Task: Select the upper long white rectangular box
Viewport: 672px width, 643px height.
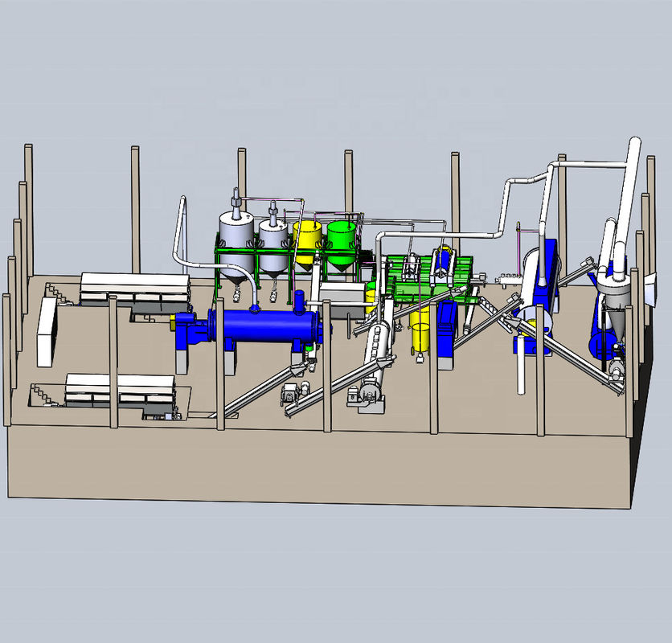Action: click(x=135, y=288)
